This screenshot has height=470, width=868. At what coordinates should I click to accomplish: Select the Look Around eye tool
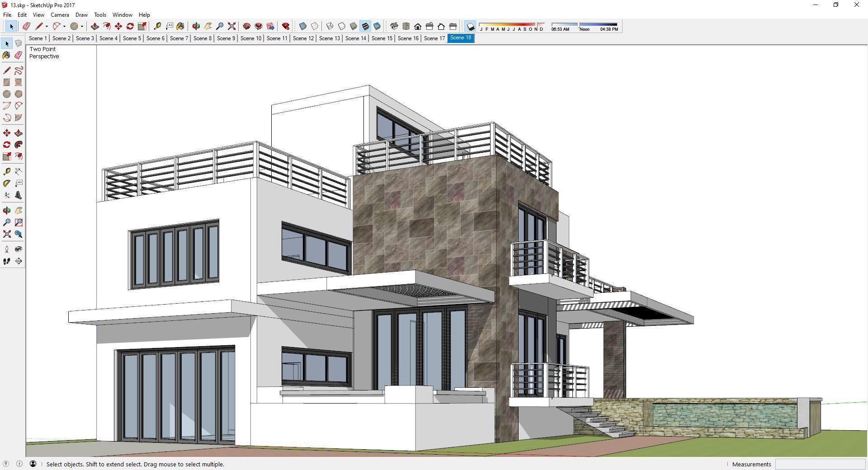tap(19, 249)
